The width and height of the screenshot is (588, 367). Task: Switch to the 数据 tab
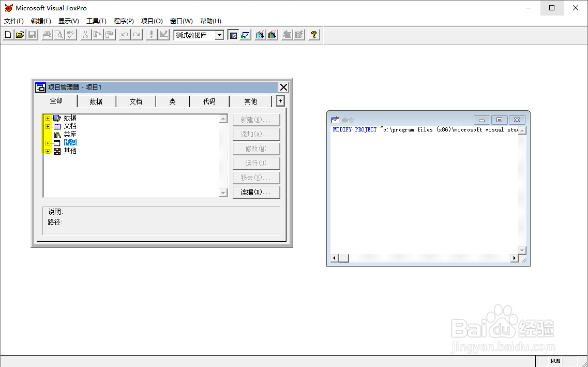click(x=96, y=101)
